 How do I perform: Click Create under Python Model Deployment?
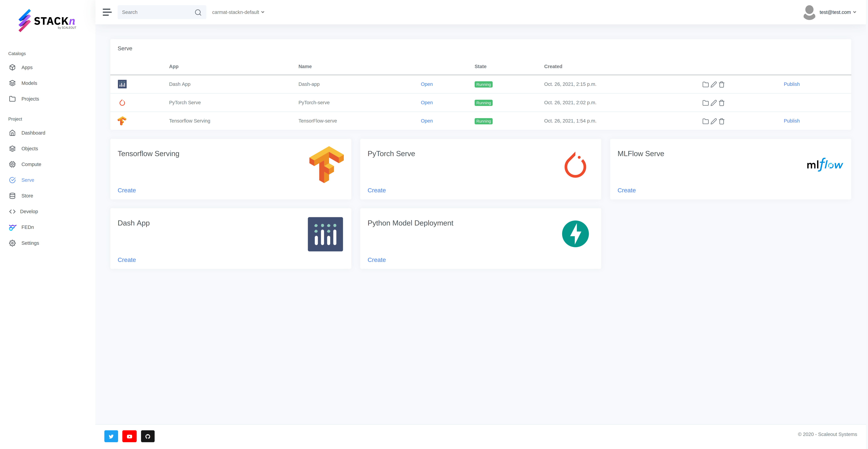coord(376,260)
